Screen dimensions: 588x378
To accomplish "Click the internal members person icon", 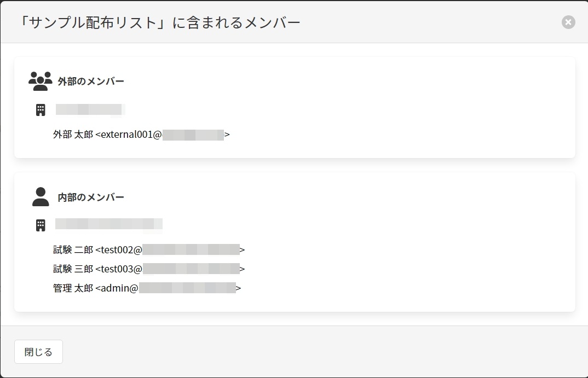I will (x=41, y=197).
